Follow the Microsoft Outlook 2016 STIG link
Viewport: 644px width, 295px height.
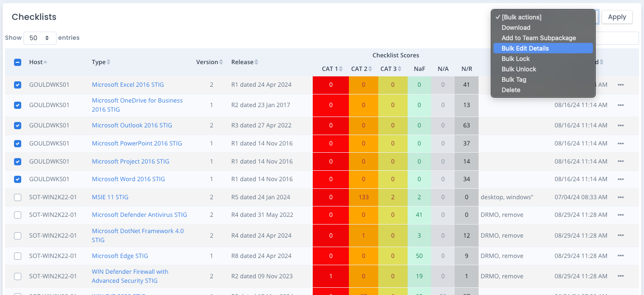click(132, 126)
